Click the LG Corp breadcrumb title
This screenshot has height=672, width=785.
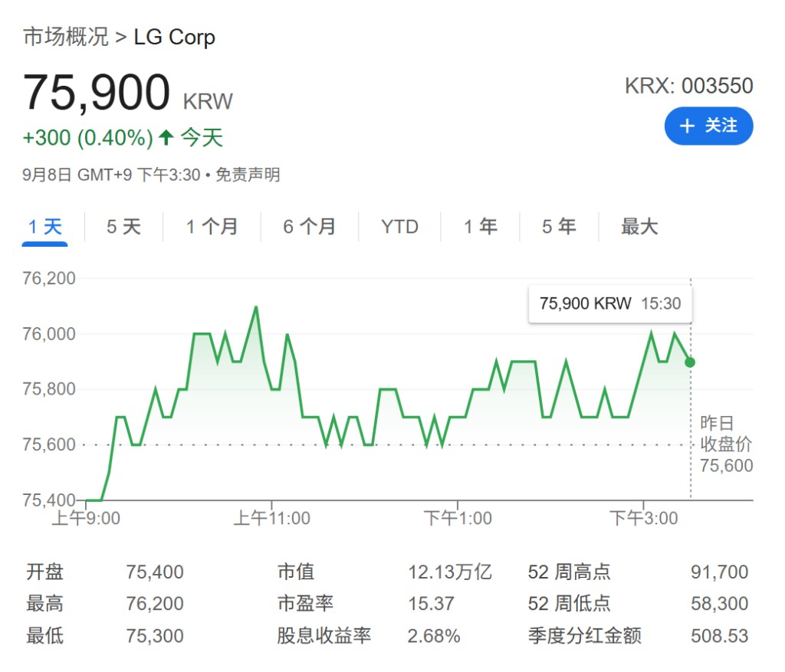pos(174,37)
